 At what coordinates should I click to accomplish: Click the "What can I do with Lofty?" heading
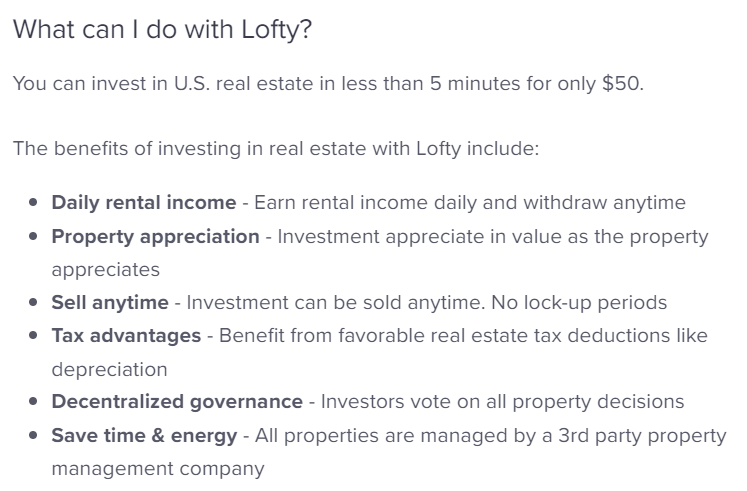tap(162, 30)
